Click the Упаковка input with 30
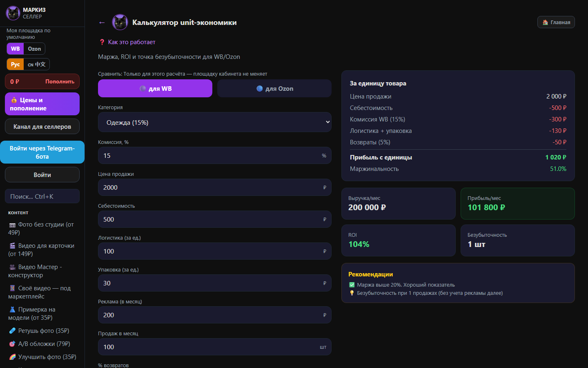 [215, 283]
